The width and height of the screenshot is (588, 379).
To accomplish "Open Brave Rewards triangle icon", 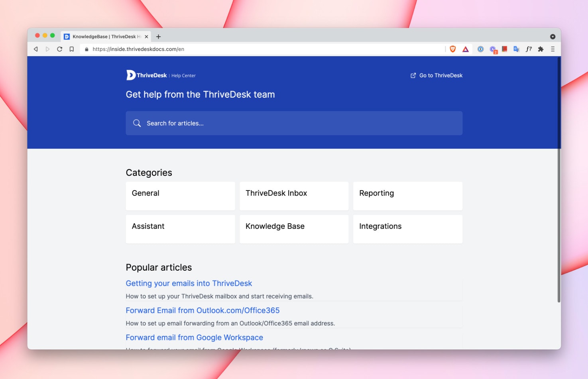I will [465, 49].
